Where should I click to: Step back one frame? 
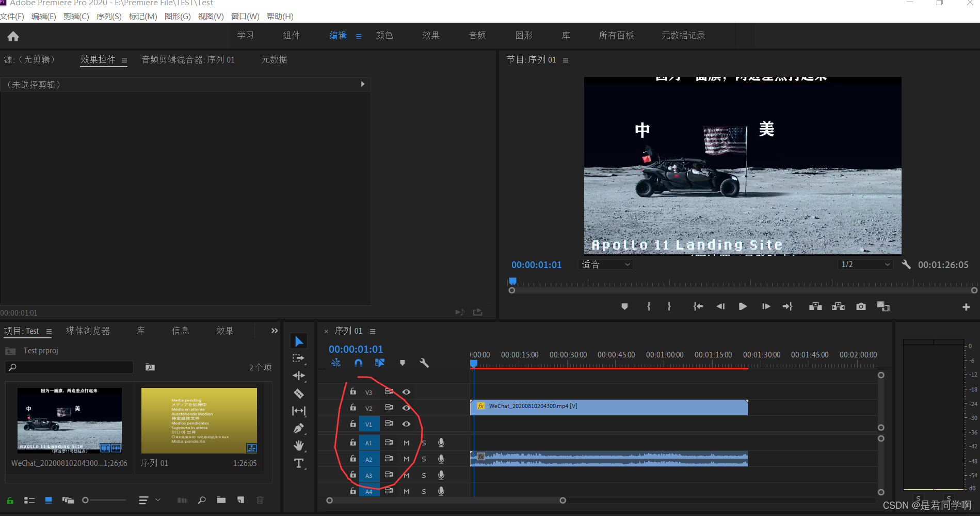720,306
